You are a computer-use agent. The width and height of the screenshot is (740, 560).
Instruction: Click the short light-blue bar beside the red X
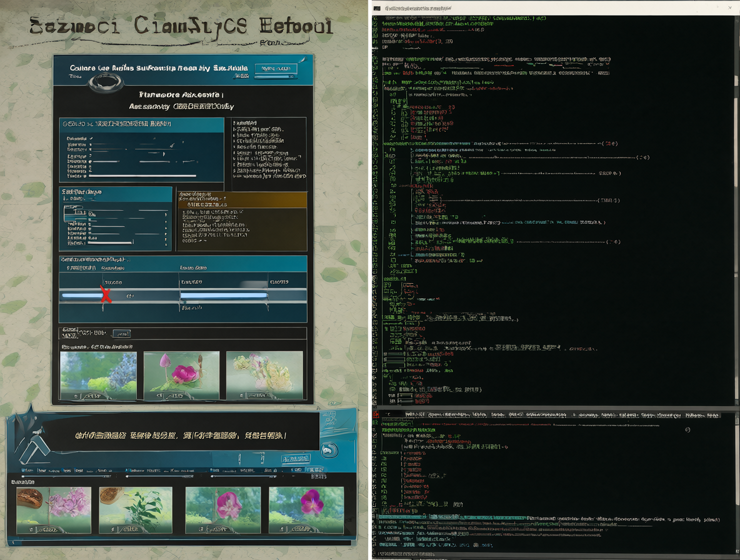(82, 296)
